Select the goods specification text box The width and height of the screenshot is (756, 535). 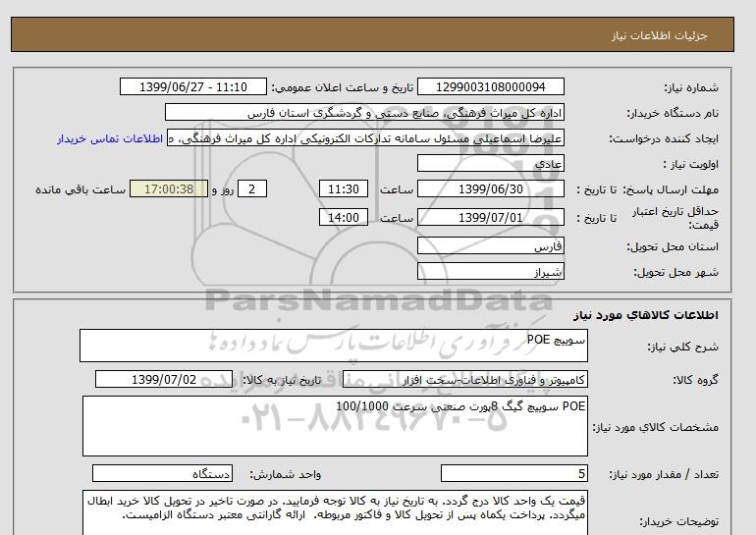(335, 426)
